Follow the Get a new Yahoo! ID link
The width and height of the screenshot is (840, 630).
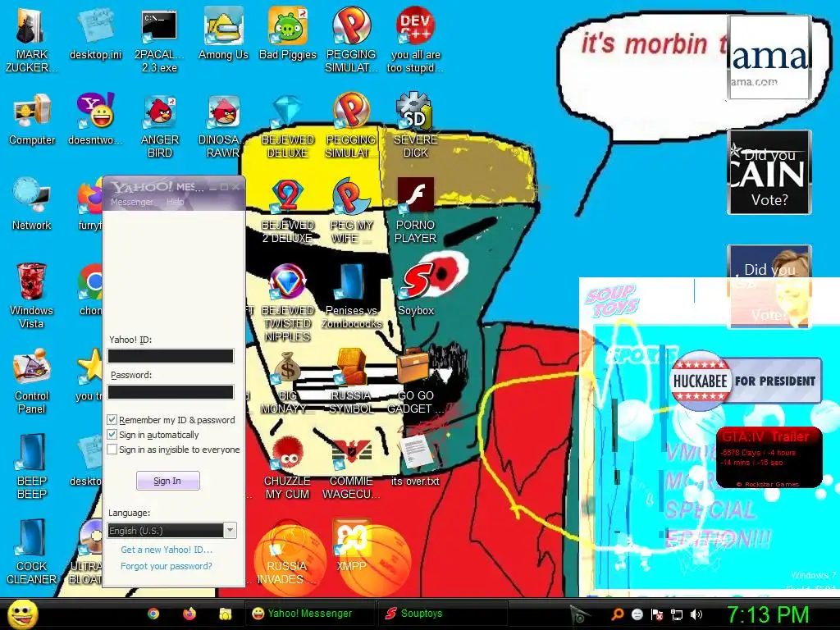(167, 550)
